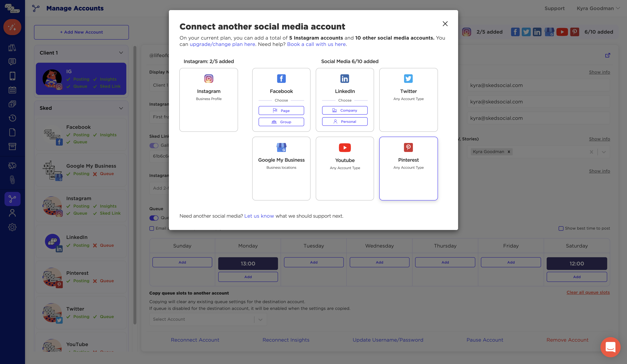Image resolution: width=627 pixels, height=364 pixels.
Task: Open the live chat bubble
Action: (610, 347)
